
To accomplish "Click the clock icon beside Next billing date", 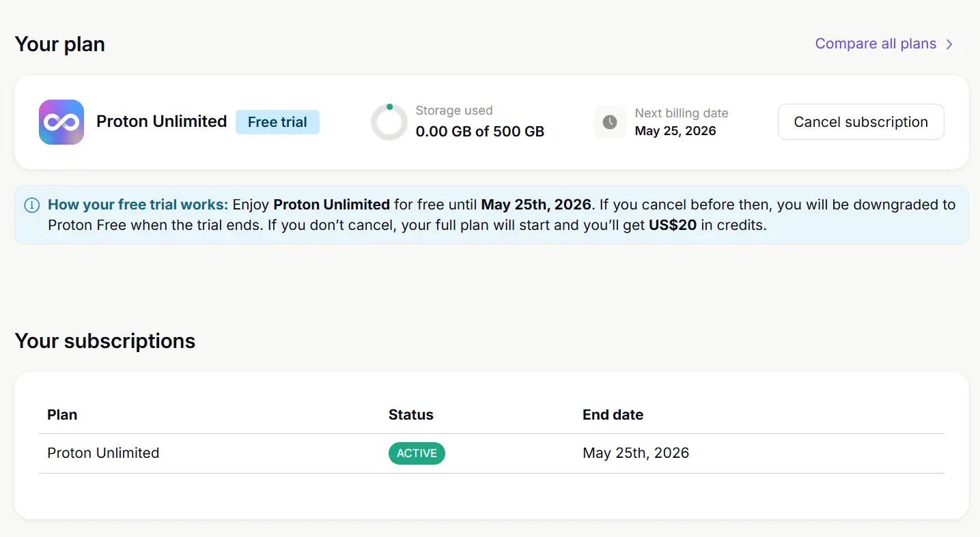I will [x=610, y=122].
